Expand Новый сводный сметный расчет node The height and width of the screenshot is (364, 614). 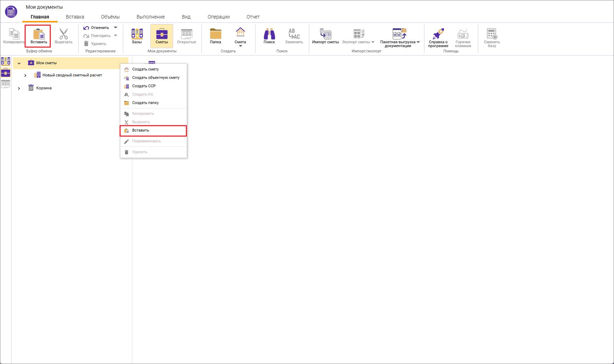pos(25,75)
